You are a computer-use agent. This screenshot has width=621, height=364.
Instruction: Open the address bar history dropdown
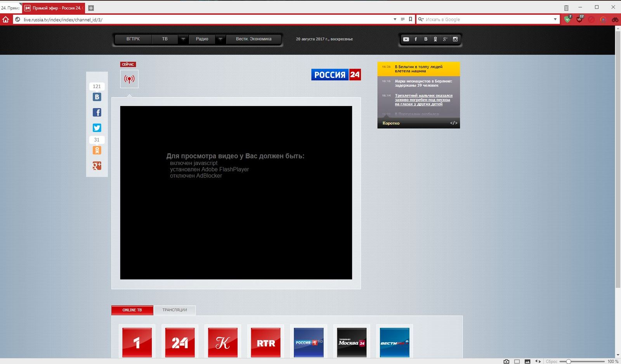pos(395,19)
